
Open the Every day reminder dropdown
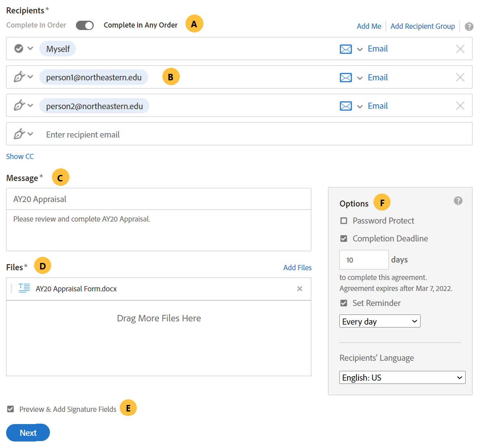point(380,321)
